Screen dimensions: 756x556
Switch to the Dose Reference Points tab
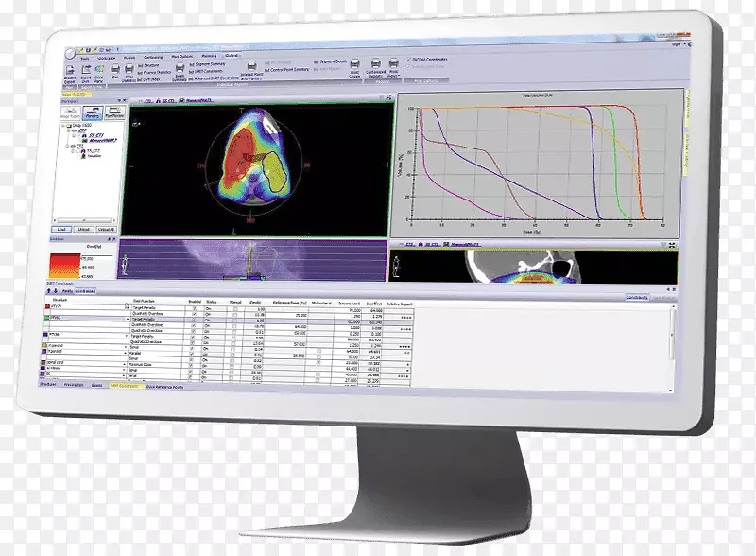tap(164, 387)
